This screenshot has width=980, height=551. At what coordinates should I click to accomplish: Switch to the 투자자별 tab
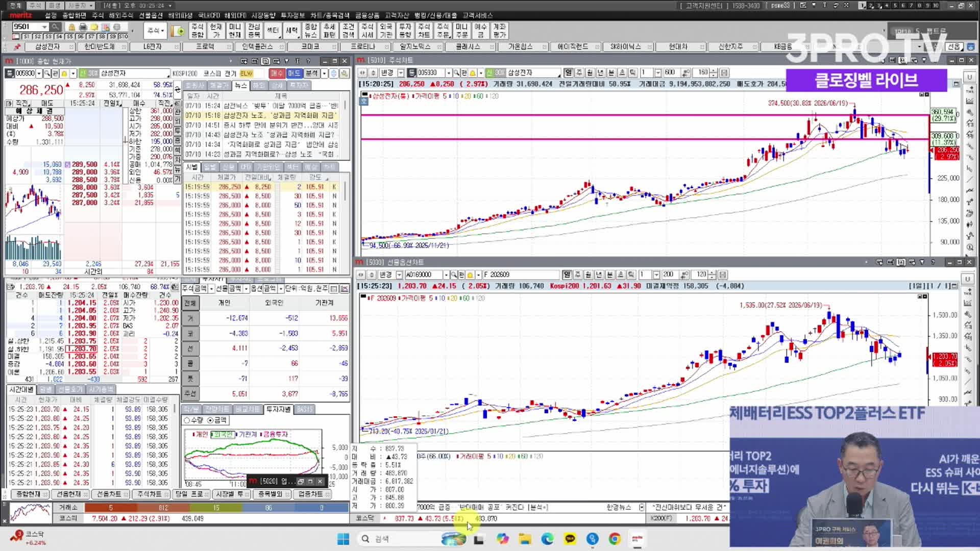[278, 409]
